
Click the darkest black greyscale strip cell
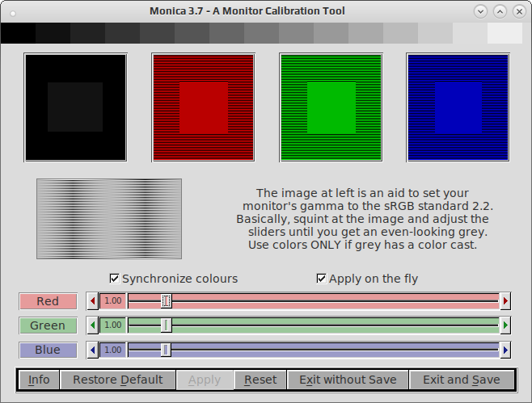(x=18, y=33)
